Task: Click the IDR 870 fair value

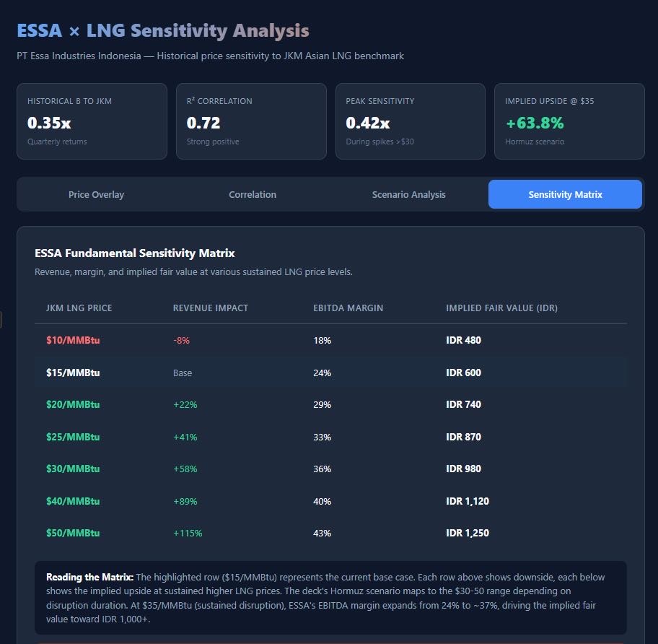Action: click(464, 437)
